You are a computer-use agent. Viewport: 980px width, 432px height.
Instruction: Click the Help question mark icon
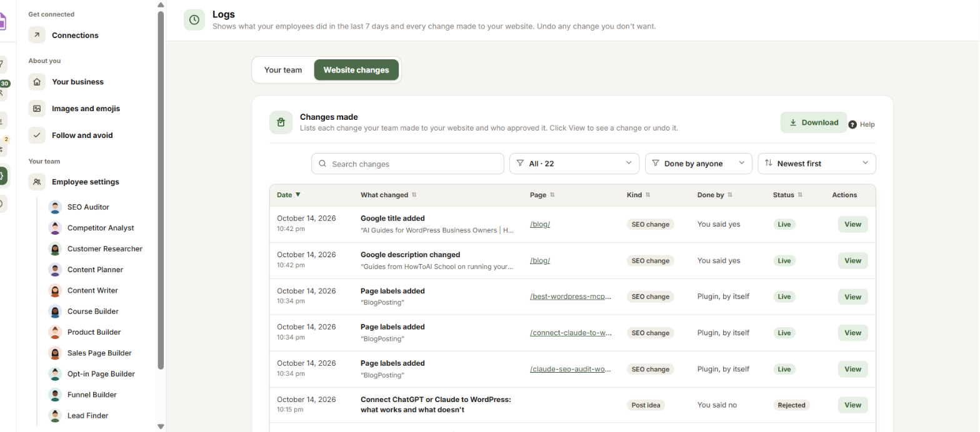tap(852, 125)
